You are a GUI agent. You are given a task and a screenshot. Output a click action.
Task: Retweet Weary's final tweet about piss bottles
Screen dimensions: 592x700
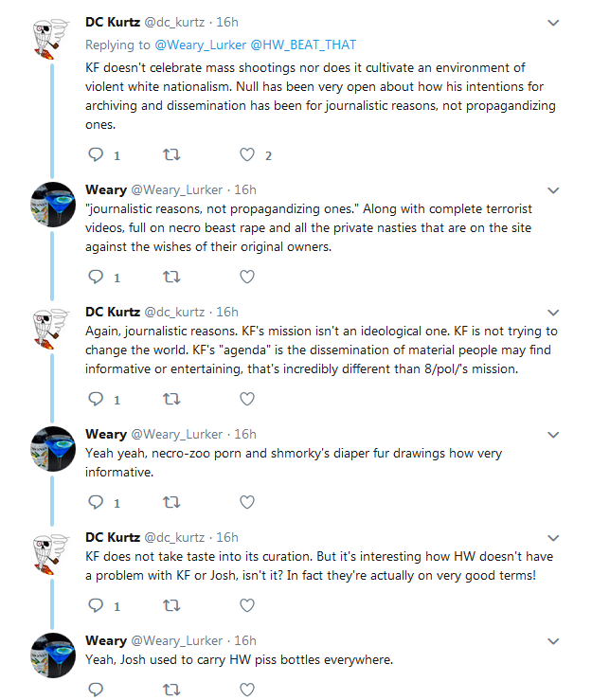click(171, 691)
